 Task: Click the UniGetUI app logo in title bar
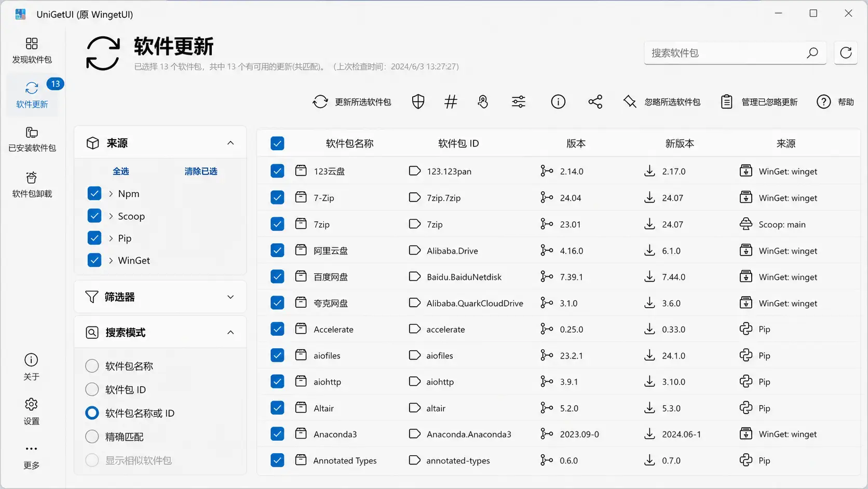(x=20, y=14)
